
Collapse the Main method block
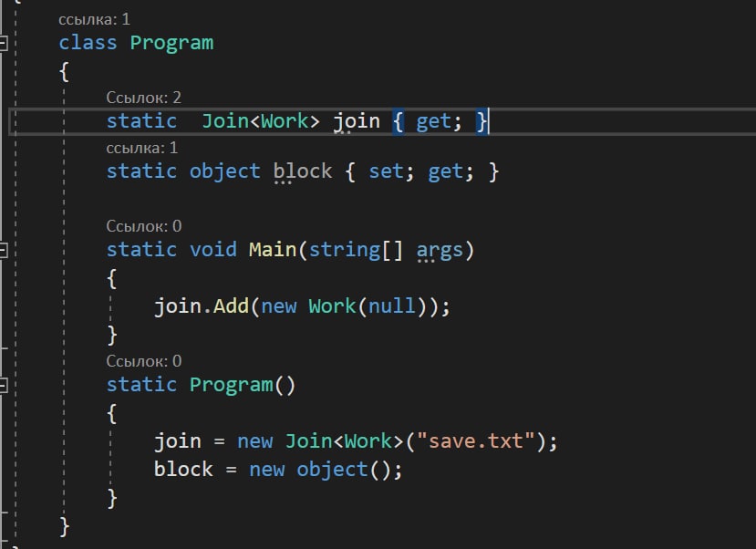click(3, 251)
